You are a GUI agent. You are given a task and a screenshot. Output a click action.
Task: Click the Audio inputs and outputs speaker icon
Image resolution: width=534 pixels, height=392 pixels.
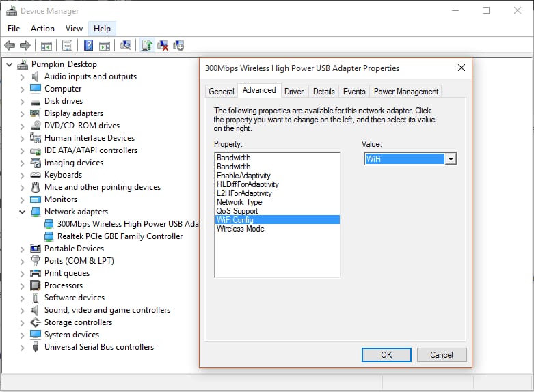pyautogui.click(x=35, y=76)
